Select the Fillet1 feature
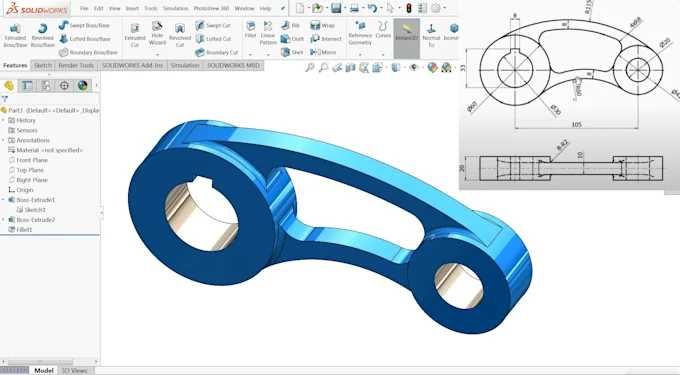Screen dimensions: 680x375 [20, 229]
